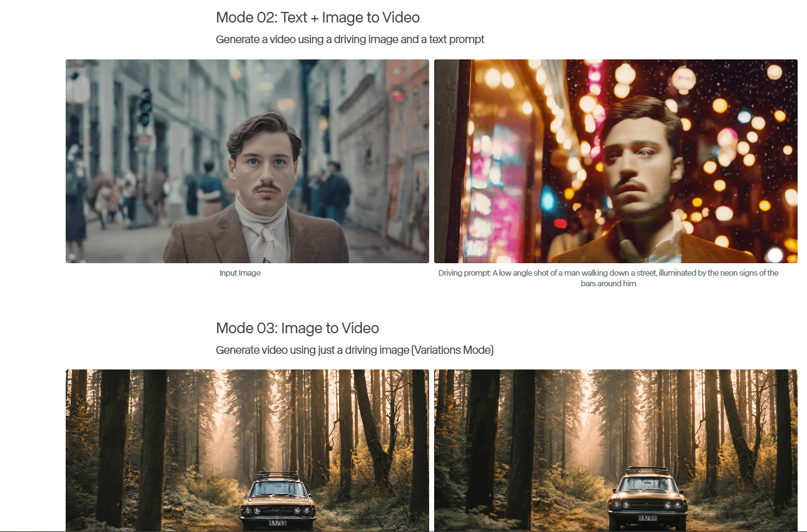Click the license plate on the right car
This screenshot has width=807, height=532.
point(647,518)
